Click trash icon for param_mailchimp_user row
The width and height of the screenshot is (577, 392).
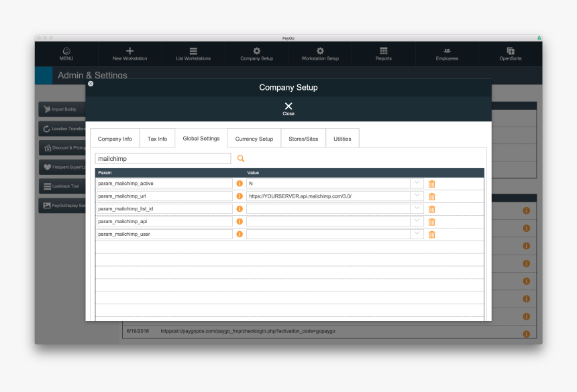click(432, 235)
